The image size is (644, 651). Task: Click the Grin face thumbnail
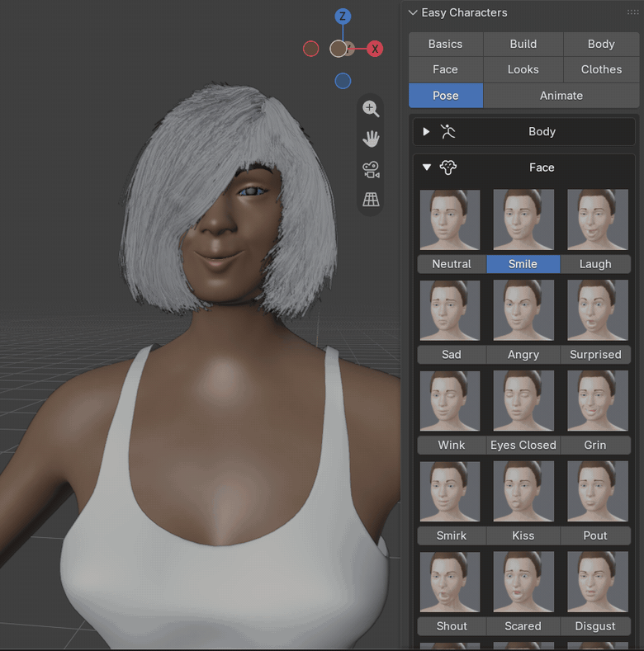coord(598,401)
